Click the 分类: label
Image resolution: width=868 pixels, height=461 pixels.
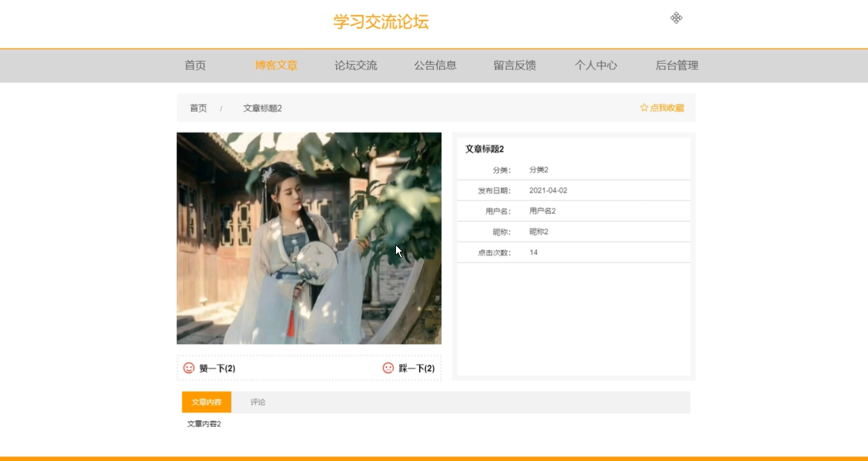(x=502, y=170)
